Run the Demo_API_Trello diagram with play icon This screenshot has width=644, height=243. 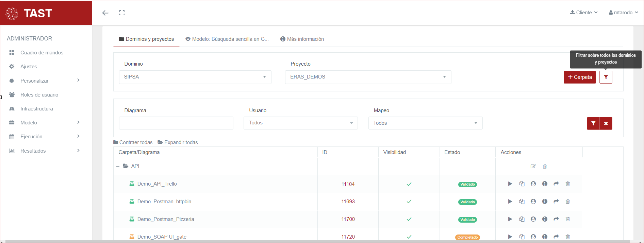pyautogui.click(x=510, y=184)
